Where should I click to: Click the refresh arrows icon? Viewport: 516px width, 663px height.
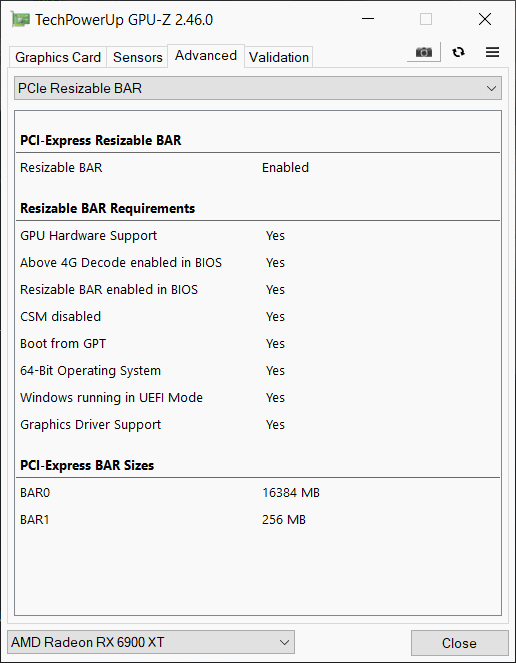click(458, 52)
